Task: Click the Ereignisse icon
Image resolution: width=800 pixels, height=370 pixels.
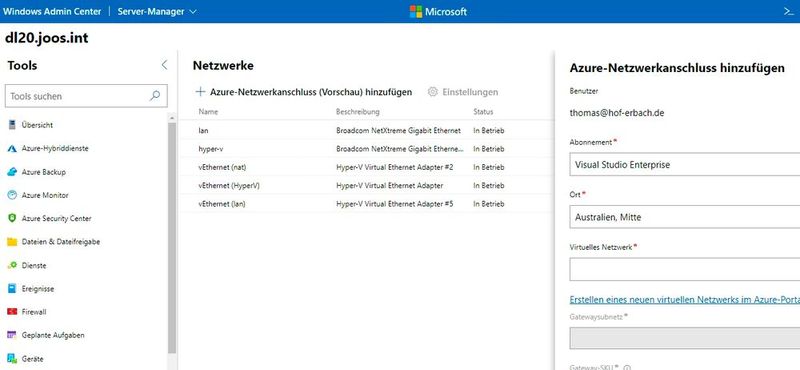Action: click(x=12, y=289)
